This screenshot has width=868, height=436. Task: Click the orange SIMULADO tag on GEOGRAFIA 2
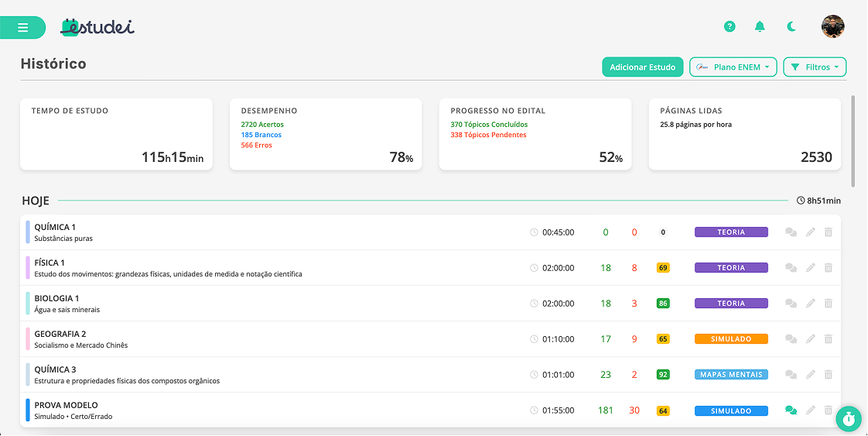click(x=731, y=339)
